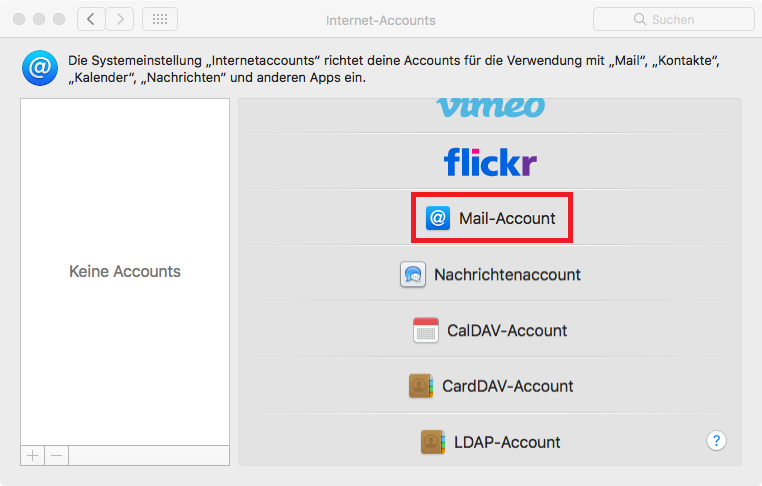Add account with the plus button
This screenshot has height=486, width=762.
pos(32,455)
